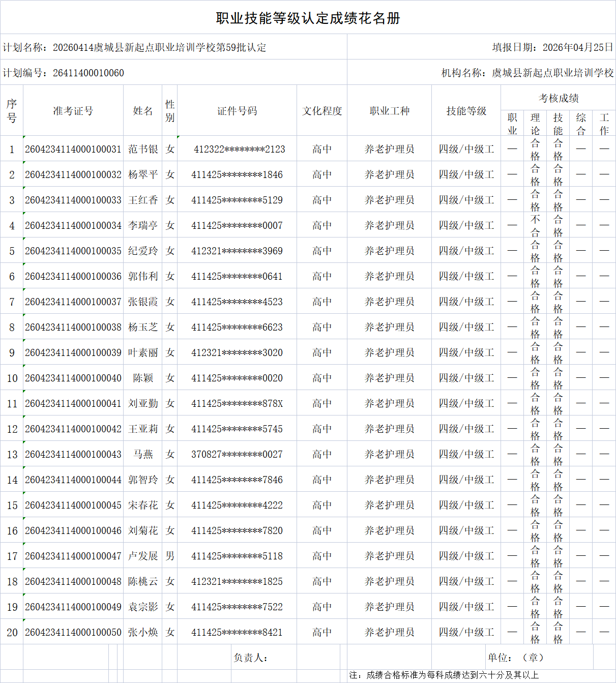This screenshot has width=616, height=683.
Task: Select name cell 卢发展
Action: pos(143,556)
